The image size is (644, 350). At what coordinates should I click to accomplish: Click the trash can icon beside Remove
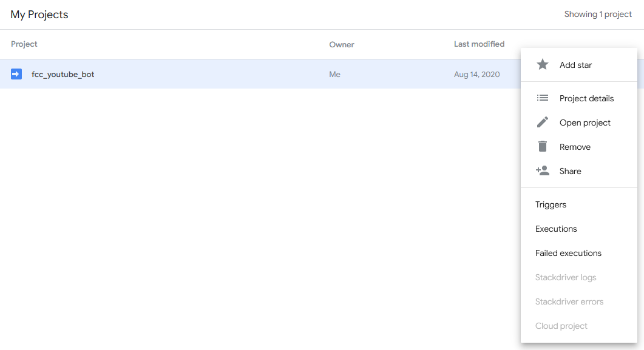point(543,146)
